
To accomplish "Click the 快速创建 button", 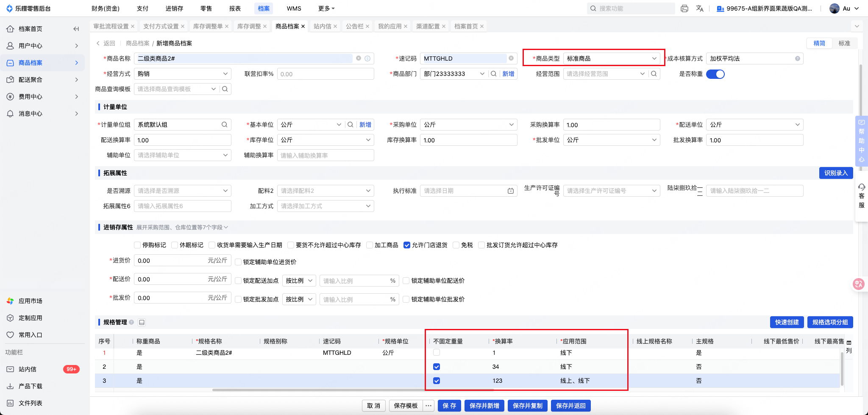I will tap(787, 322).
